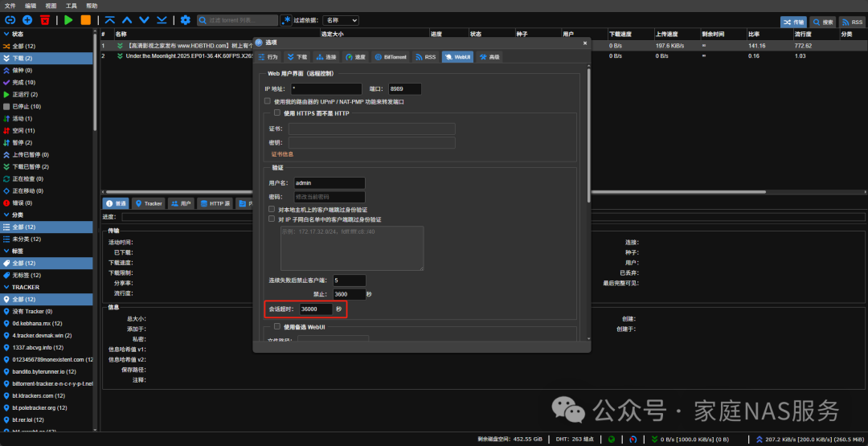Click the 用户名 field containing admin
This screenshot has width=868, height=446.
click(x=330, y=182)
